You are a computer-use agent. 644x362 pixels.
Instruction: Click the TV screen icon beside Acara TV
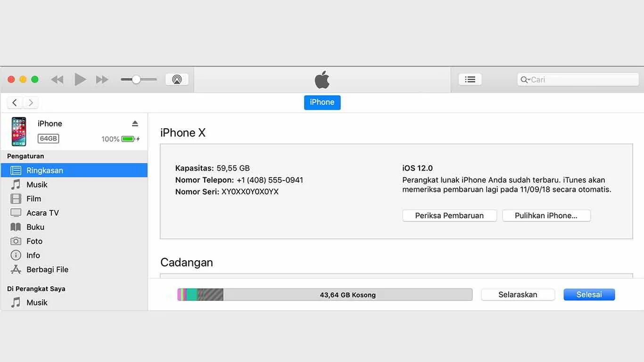[16, 213]
